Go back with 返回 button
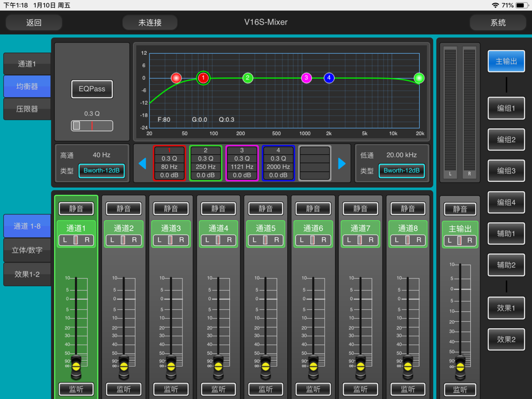The width and height of the screenshot is (532, 399). tap(34, 23)
